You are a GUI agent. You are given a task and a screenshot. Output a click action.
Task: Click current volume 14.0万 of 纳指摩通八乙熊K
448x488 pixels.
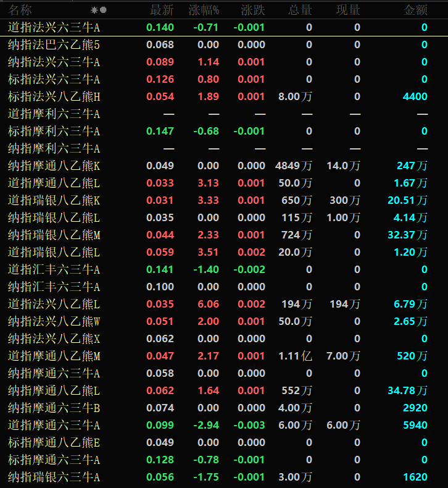coord(343,166)
